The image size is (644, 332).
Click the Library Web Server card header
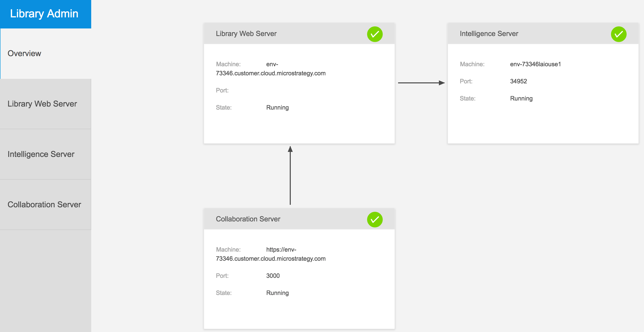click(246, 34)
